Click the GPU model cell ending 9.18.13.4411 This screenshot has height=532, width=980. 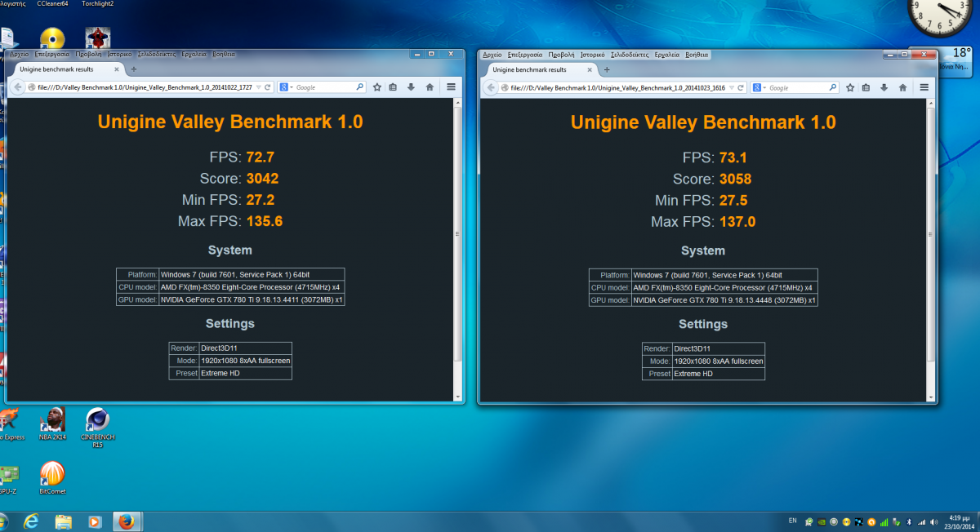point(252,299)
